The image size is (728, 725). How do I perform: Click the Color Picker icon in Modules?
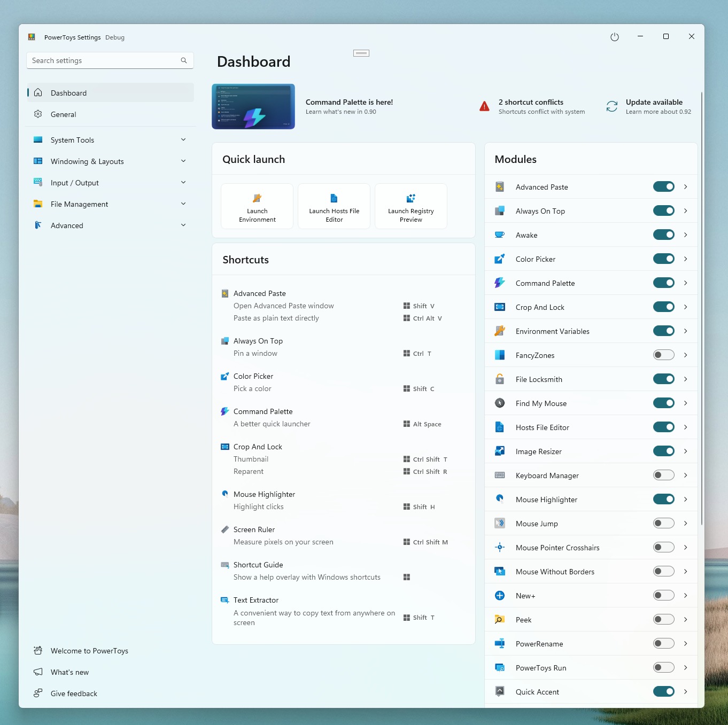[x=500, y=259]
